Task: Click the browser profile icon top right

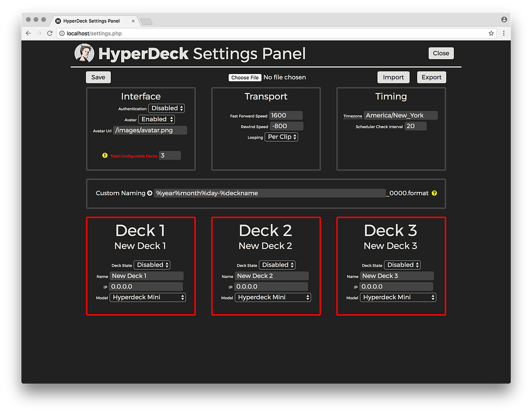Action: coord(503,19)
